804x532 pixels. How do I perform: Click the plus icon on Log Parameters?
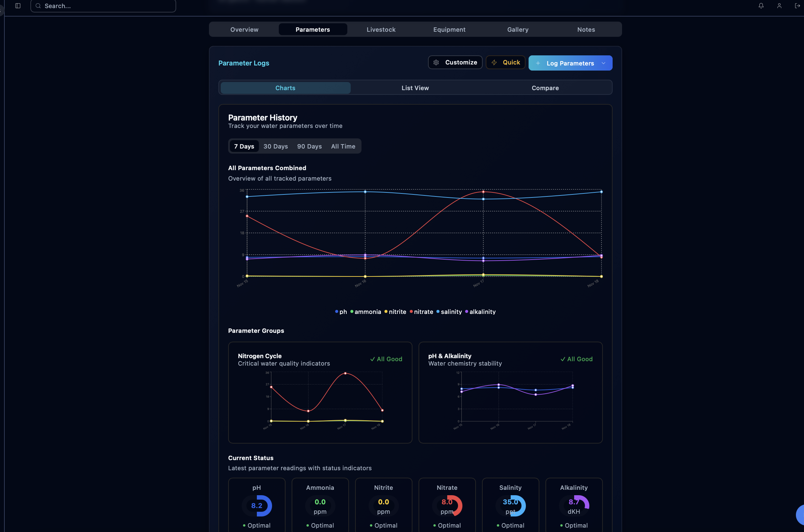538,63
